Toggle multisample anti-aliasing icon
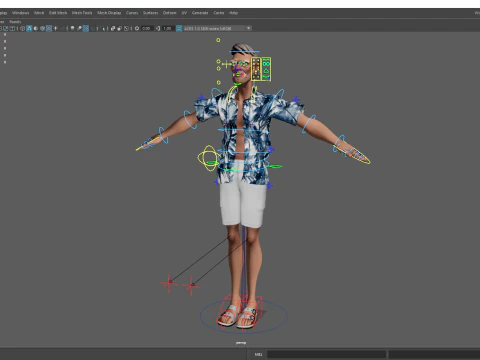 coord(86,28)
